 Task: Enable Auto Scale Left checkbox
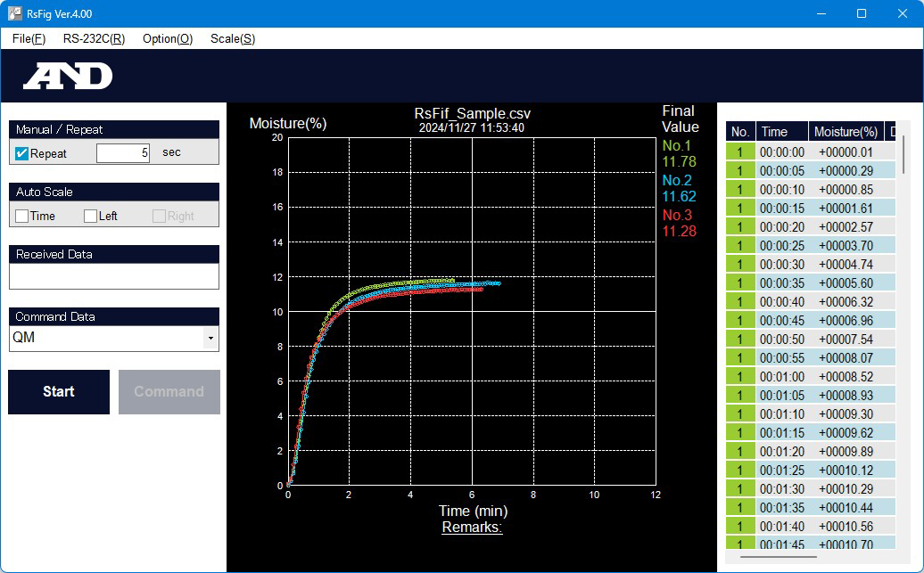click(x=90, y=216)
